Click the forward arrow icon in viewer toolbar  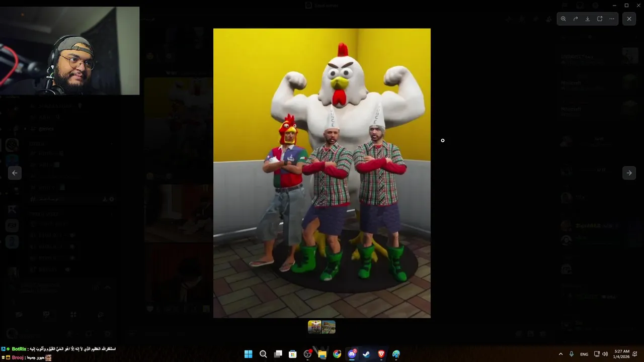[x=576, y=19]
